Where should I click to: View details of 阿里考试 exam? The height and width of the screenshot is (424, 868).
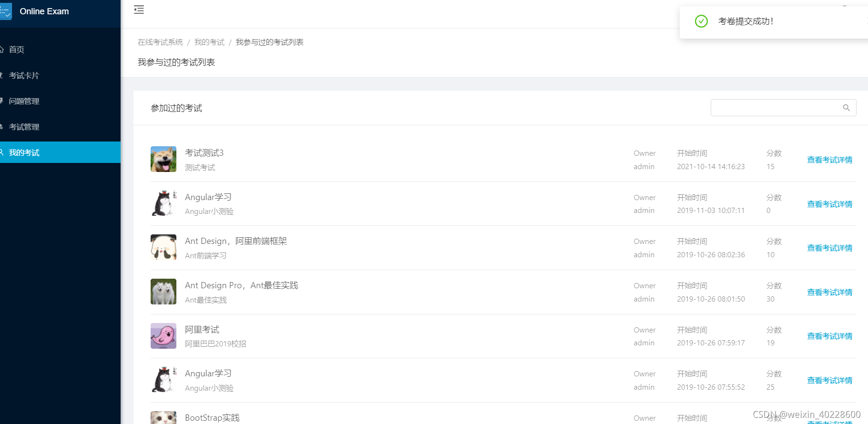pyautogui.click(x=829, y=336)
